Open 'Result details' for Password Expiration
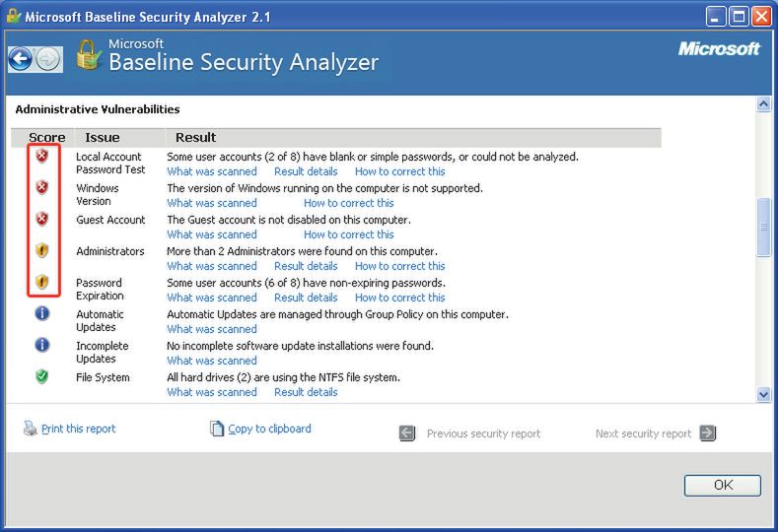This screenshot has width=778, height=532. tap(306, 298)
